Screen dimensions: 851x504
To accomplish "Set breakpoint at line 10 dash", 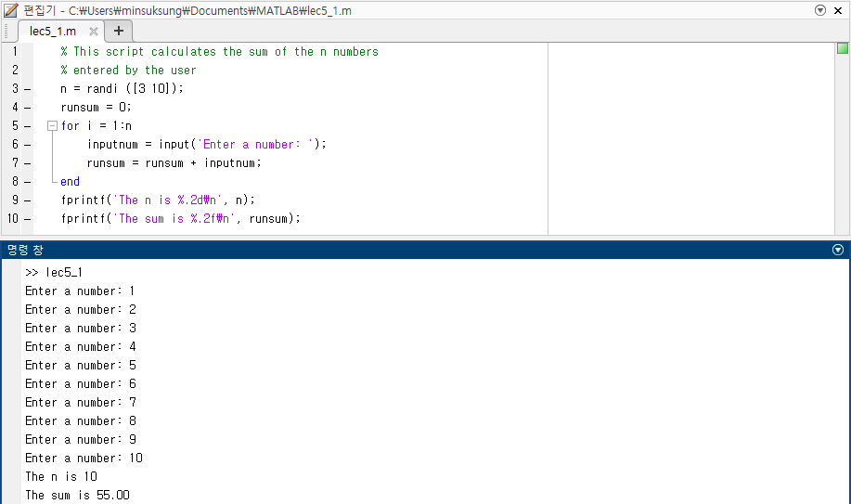I will (27, 219).
